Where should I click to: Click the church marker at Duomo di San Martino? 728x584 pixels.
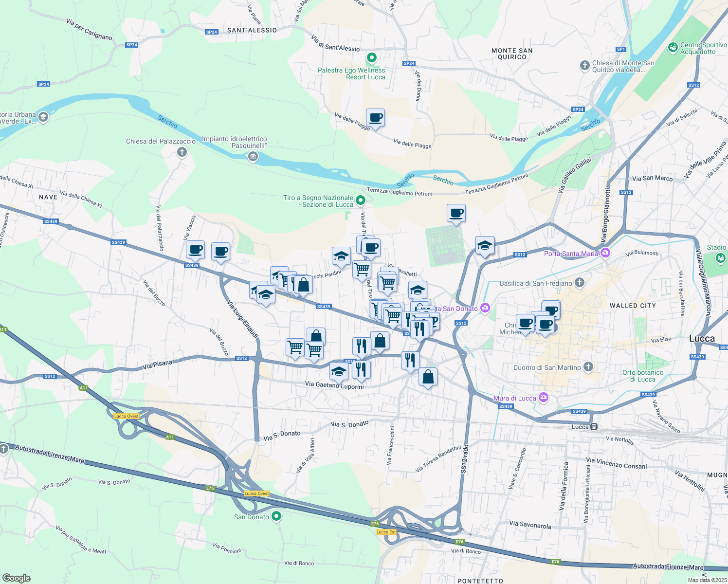pos(587,367)
